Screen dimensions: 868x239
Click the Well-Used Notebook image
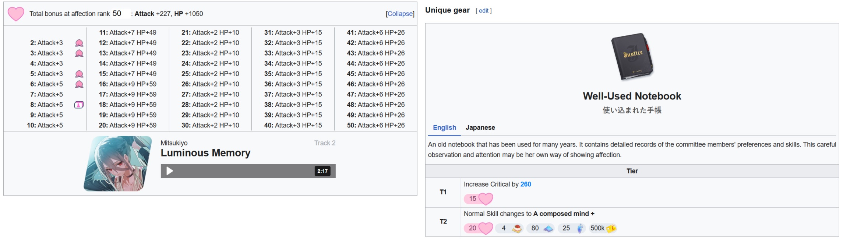point(632,57)
